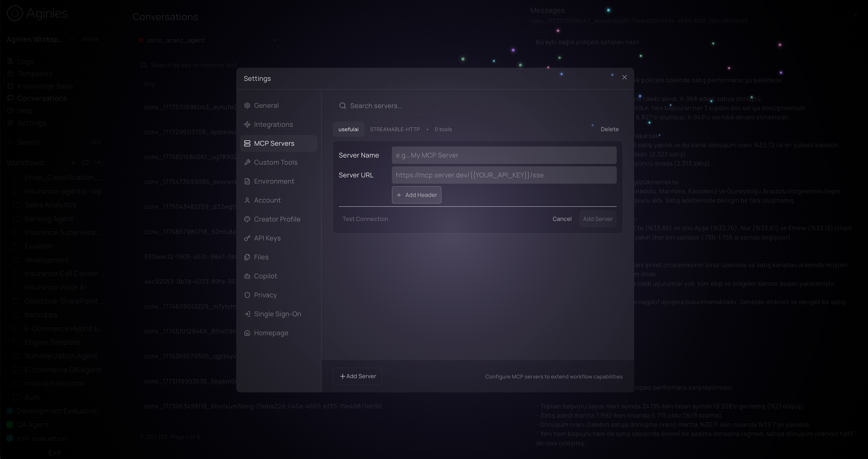The image size is (868, 459).
Task: Open General settings section
Action: [278, 105]
